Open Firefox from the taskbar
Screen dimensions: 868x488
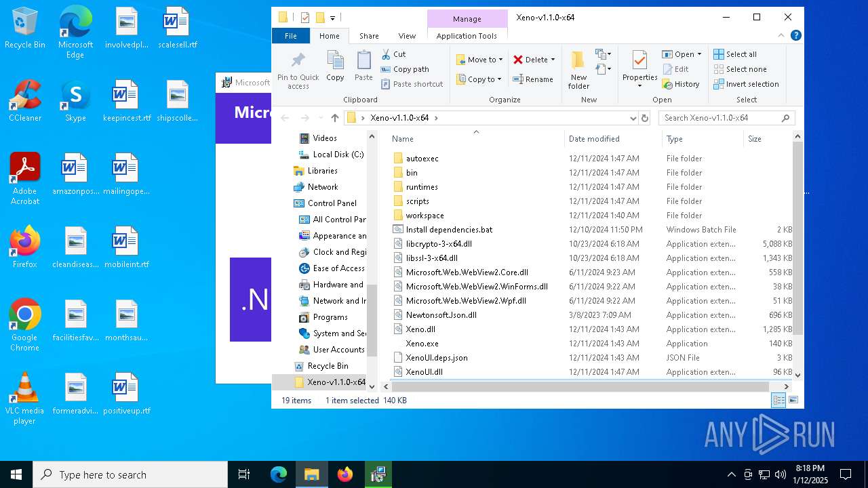pyautogui.click(x=345, y=474)
